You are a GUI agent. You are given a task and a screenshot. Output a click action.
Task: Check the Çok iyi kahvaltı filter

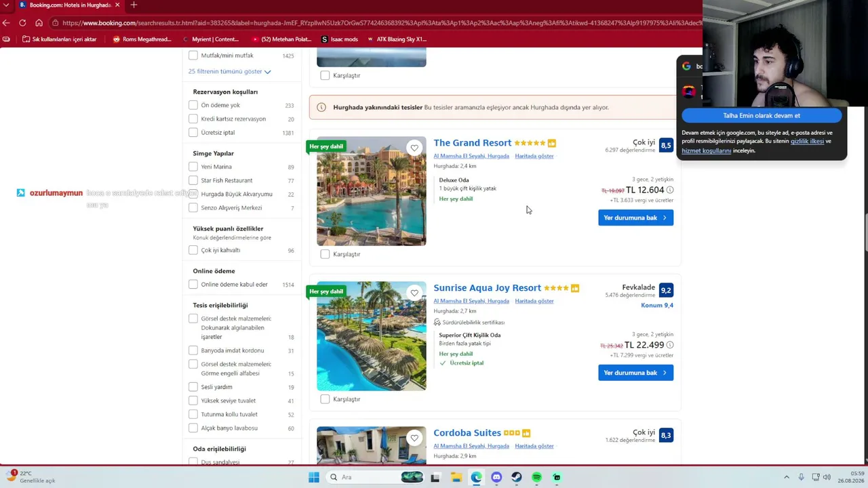(193, 250)
